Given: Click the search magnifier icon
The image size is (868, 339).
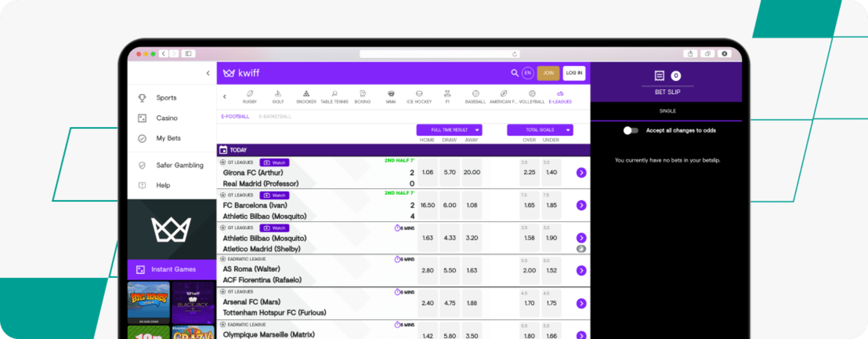Looking at the screenshot, I should [515, 73].
